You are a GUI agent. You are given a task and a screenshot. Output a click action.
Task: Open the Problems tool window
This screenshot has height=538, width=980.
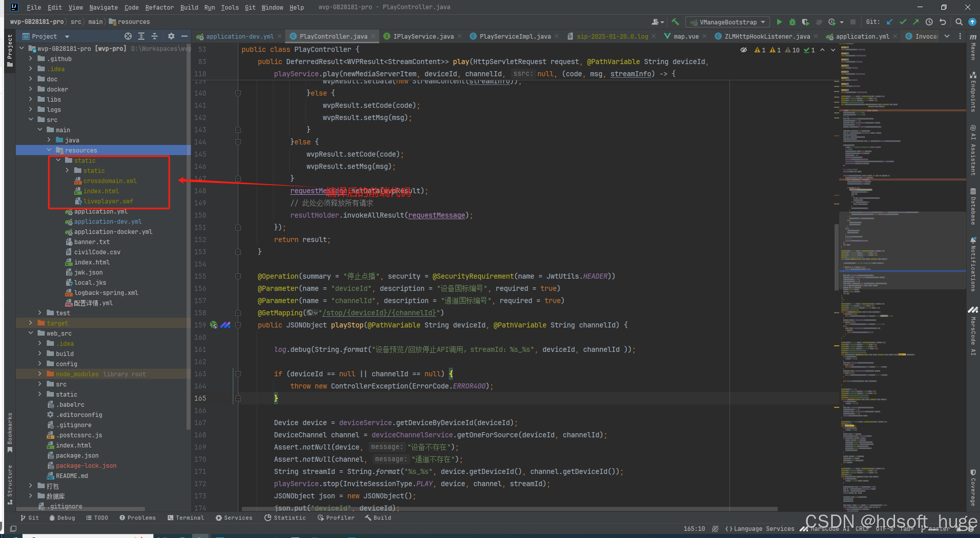(138, 518)
